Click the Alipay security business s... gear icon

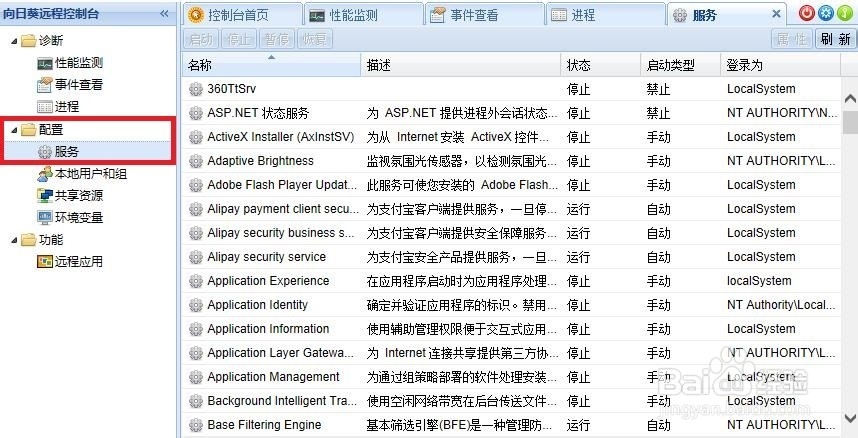click(x=195, y=233)
